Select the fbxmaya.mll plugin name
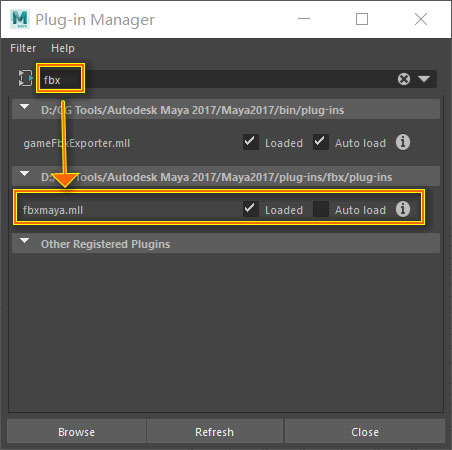This screenshot has width=452, height=450. pos(53,210)
